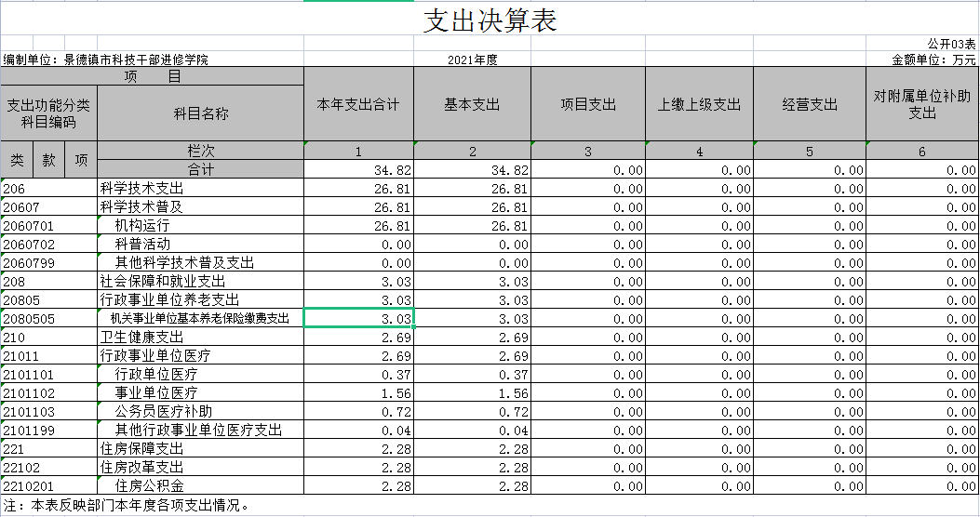This screenshot has height=517, width=980.
Task: Click the 编制单位 景德镇市科技干部进修学院 cell
Action: point(105,60)
